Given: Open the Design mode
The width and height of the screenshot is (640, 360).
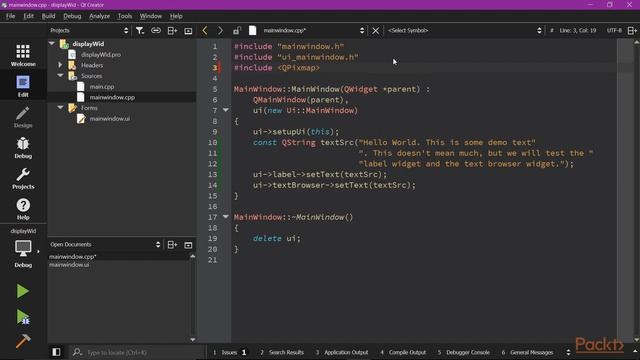Looking at the screenshot, I should pyautogui.click(x=23, y=117).
